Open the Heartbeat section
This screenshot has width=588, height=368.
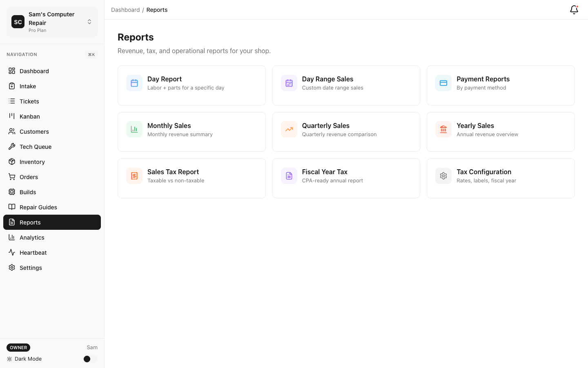coord(33,252)
